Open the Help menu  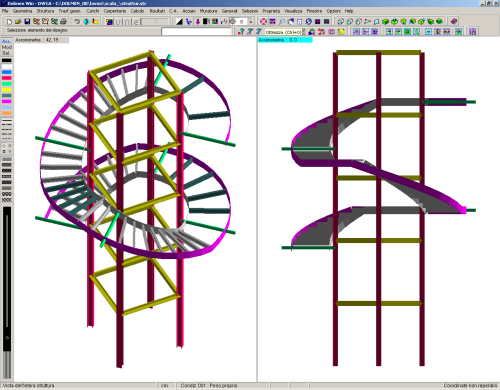(349, 11)
